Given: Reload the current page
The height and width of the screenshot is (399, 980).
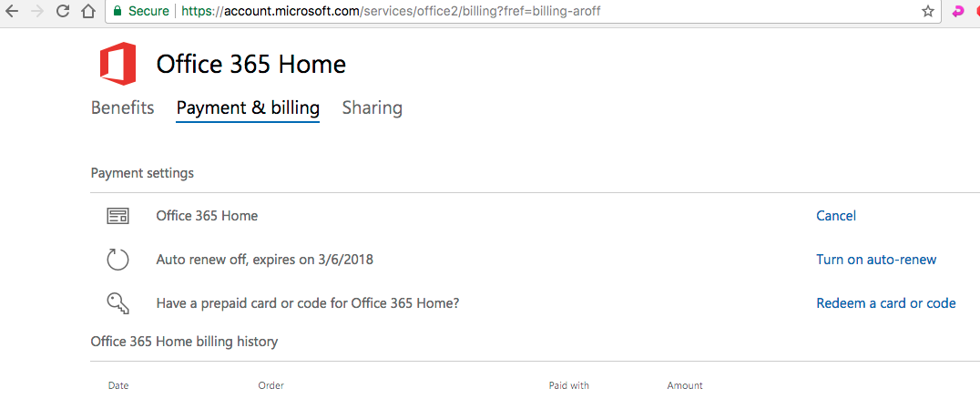Looking at the screenshot, I should click(x=63, y=12).
